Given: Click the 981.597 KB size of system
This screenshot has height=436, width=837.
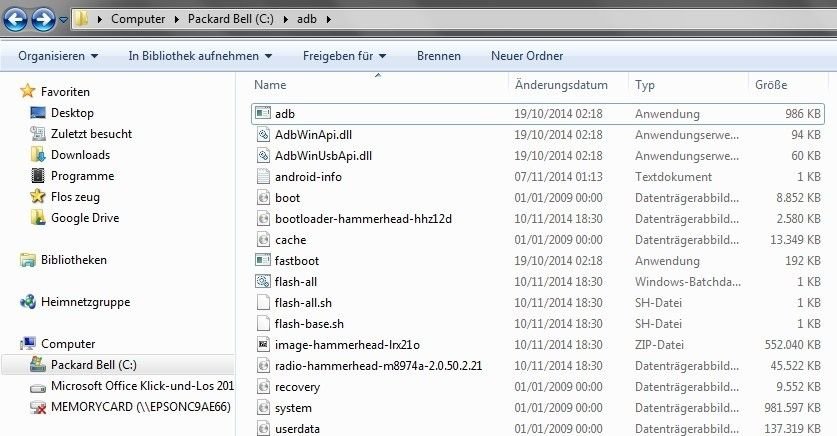Looking at the screenshot, I should (792, 408).
